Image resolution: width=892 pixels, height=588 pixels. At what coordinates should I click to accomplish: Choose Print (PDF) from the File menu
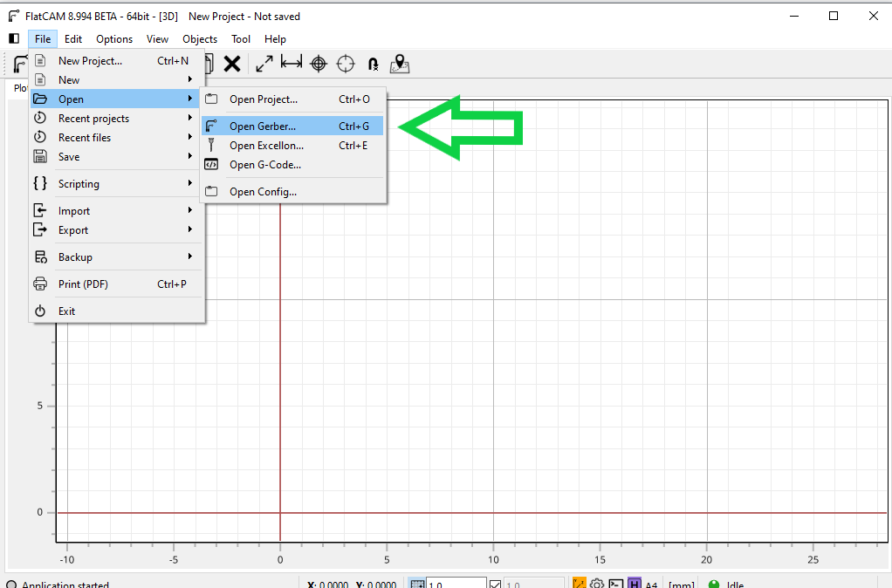tap(117, 284)
